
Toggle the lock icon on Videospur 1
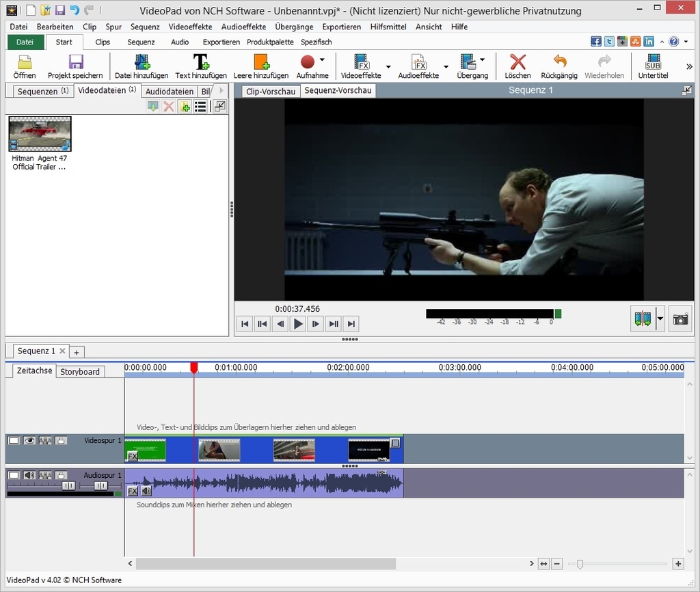tap(61, 441)
